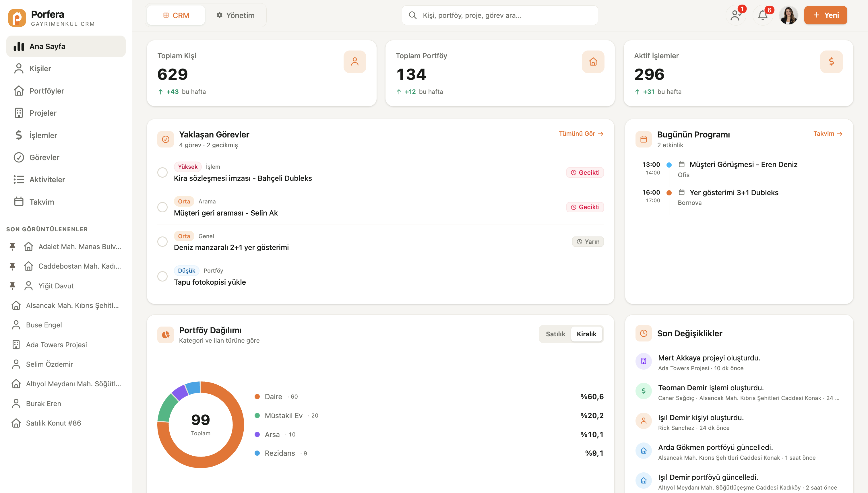Click the Toplam Portföy house icon
Image resolution: width=868 pixels, height=493 pixels.
tap(593, 62)
